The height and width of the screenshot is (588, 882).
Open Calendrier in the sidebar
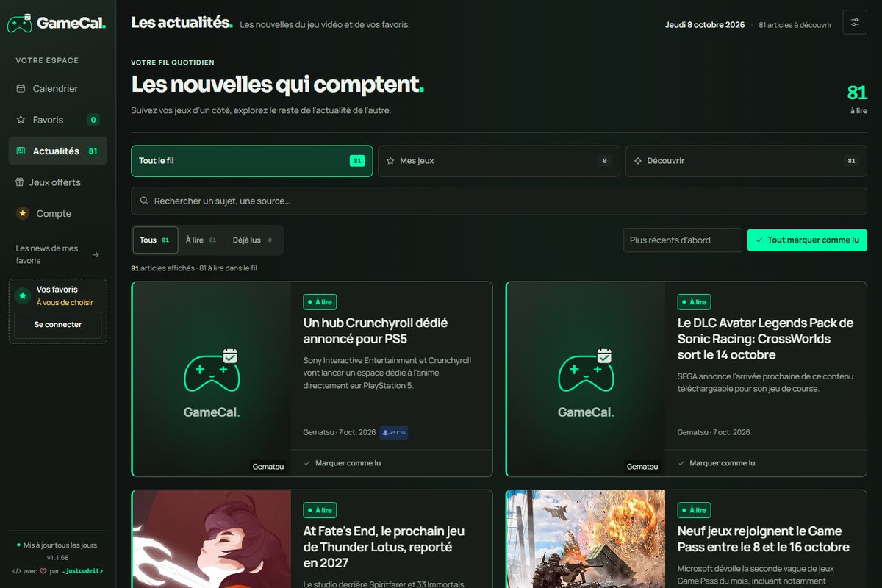58,88
